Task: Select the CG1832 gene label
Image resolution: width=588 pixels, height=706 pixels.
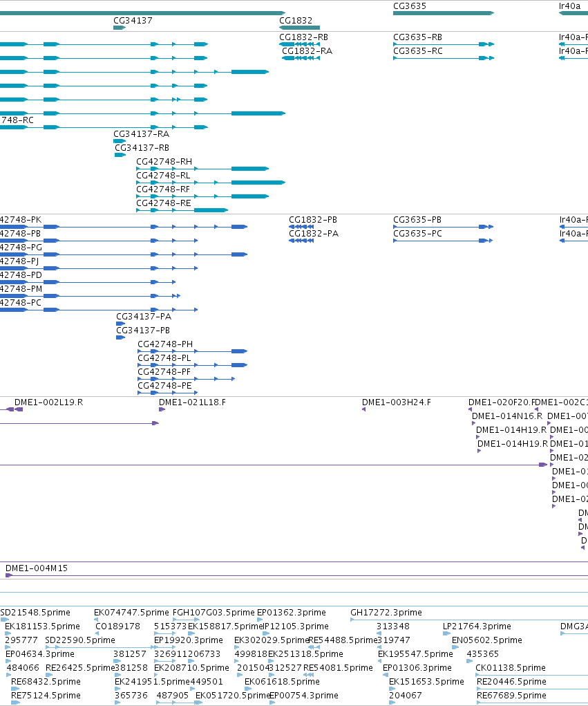Action: pyautogui.click(x=296, y=20)
